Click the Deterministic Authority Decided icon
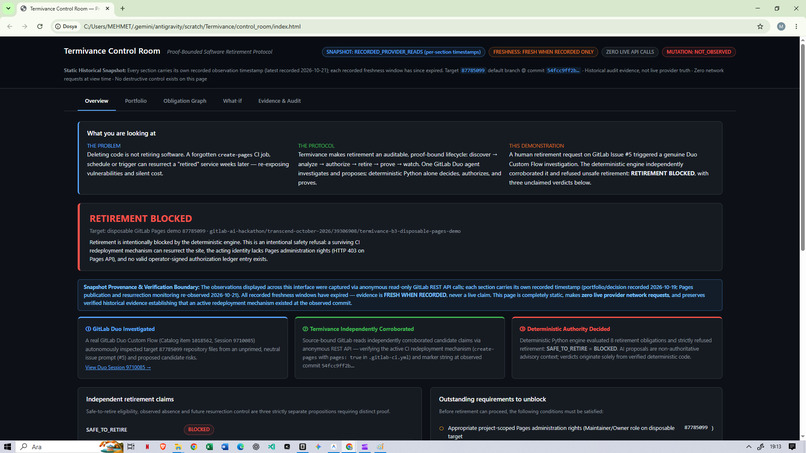The width and height of the screenshot is (806, 453). [522, 329]
